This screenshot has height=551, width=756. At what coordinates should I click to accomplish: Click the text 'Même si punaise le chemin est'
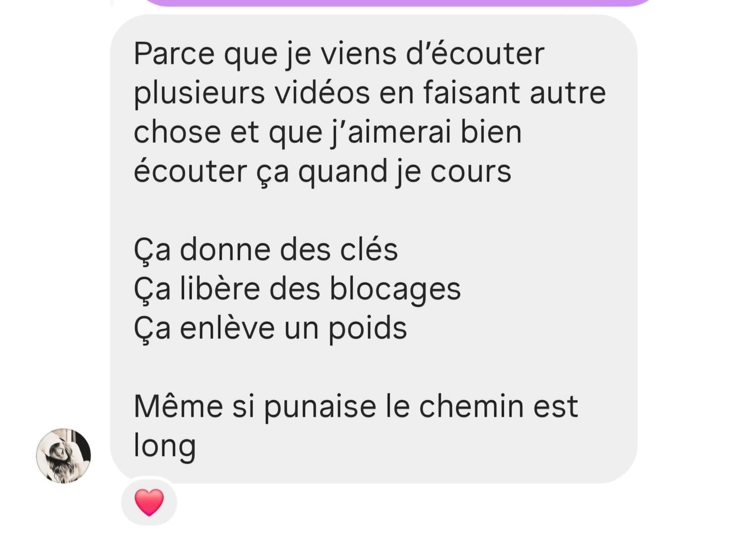(355, 406)
